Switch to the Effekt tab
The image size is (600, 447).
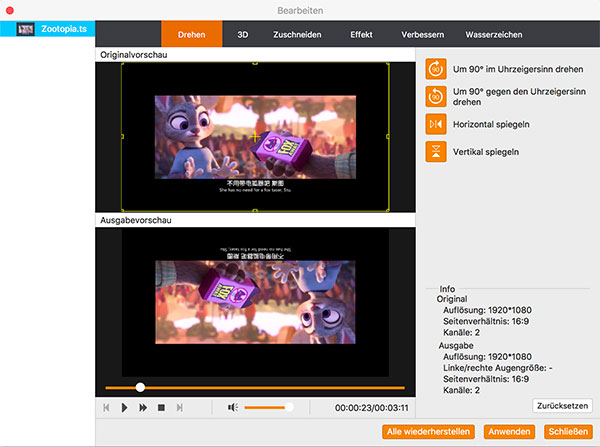coord(361,34)
